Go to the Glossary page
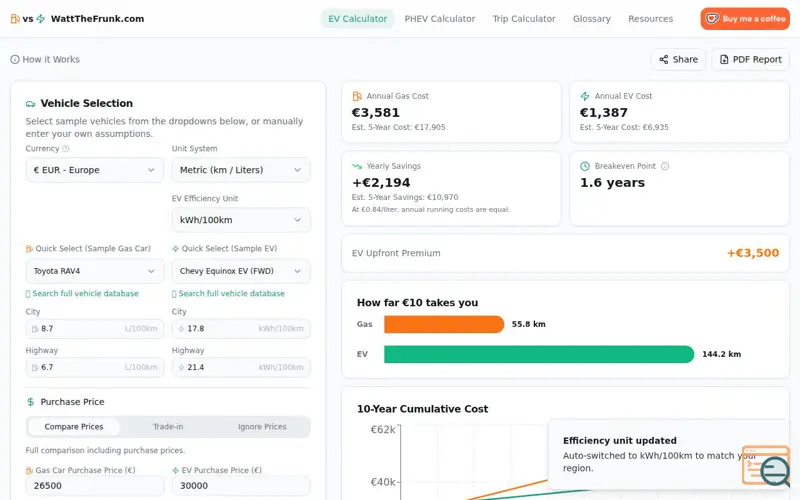The height and width of the screenshot is (500, 800). 591,19
